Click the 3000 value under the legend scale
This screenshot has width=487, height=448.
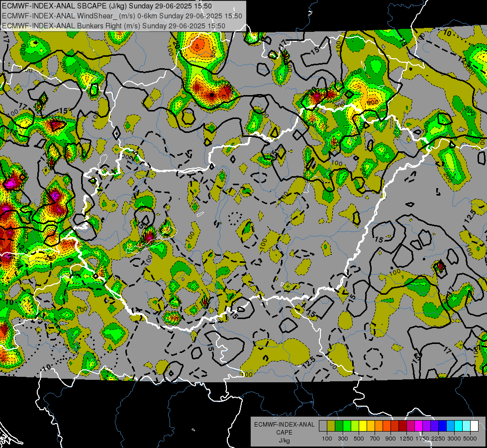(454, 439)
